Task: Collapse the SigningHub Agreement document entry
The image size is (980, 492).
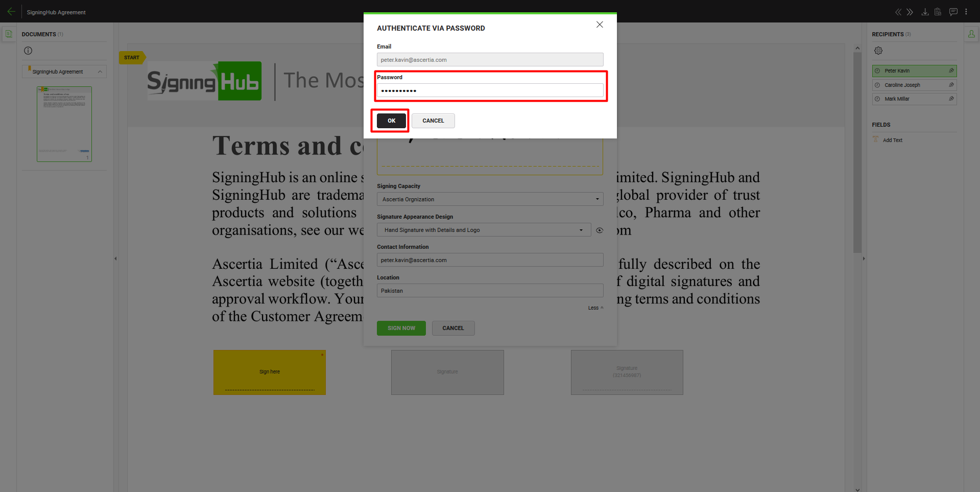Action: tap(100, 72)
